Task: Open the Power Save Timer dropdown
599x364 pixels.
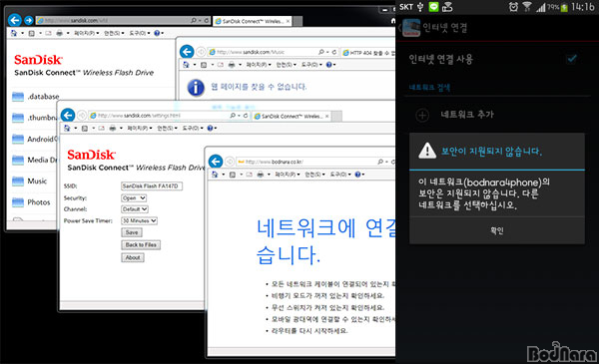Action: [x=139, y=220]
